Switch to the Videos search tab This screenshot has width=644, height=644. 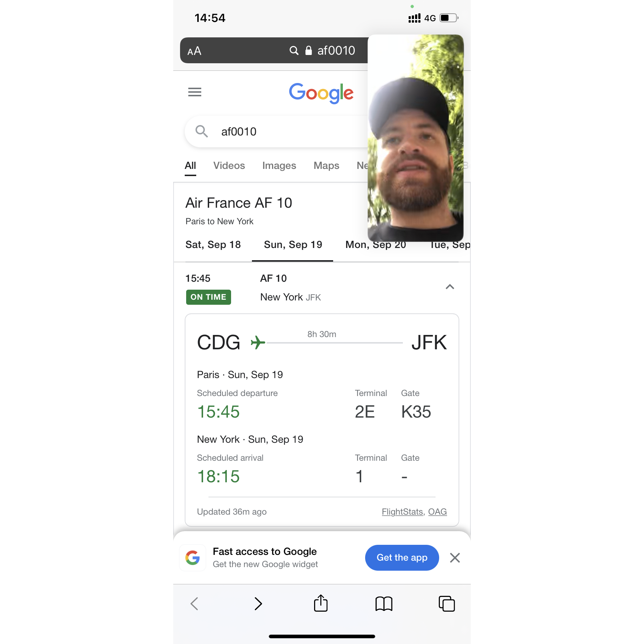pos(229,166)
